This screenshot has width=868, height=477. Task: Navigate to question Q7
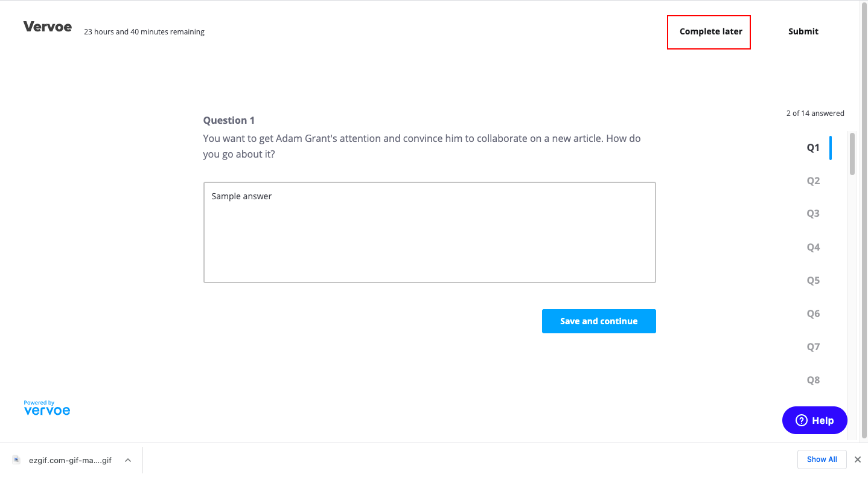coord(813,347)
